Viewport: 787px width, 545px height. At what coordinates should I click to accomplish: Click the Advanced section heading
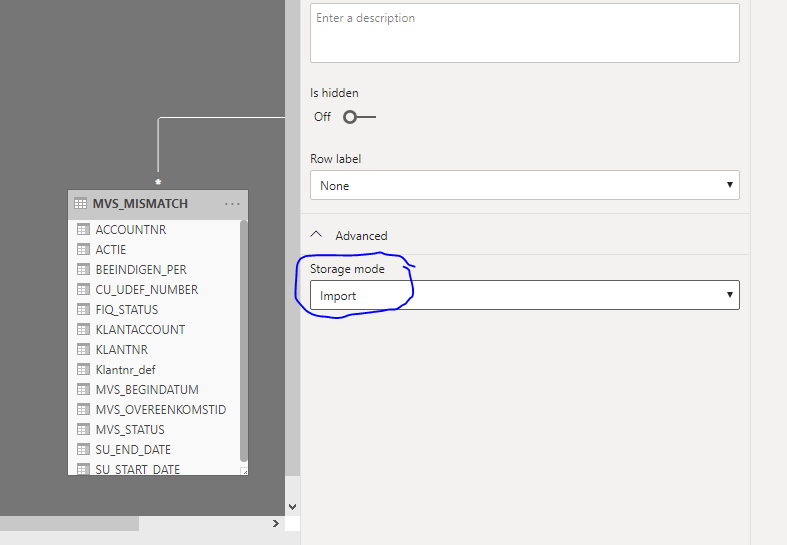[361, 235]
